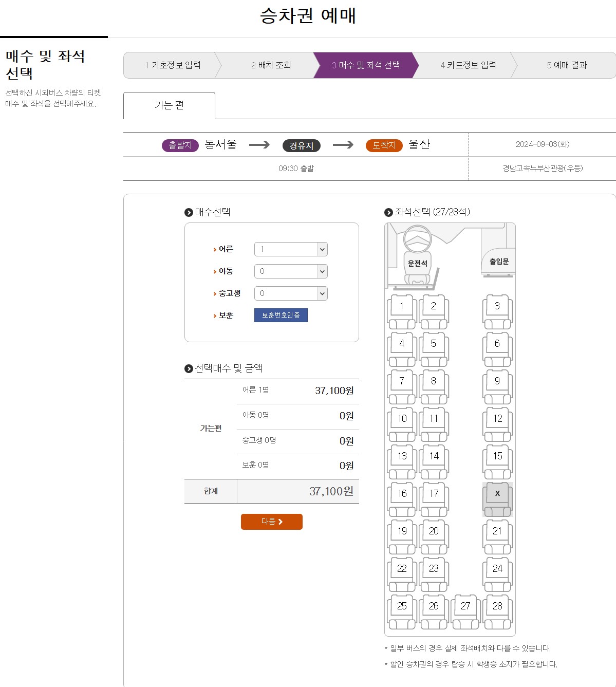Click the 출발지 departure badge 동서울

point(179,145)
